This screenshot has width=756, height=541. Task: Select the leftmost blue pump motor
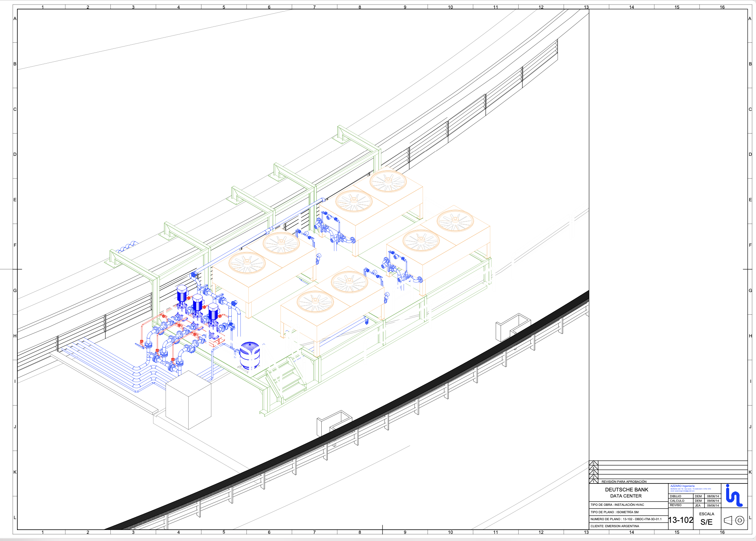(x=182, y=294)
